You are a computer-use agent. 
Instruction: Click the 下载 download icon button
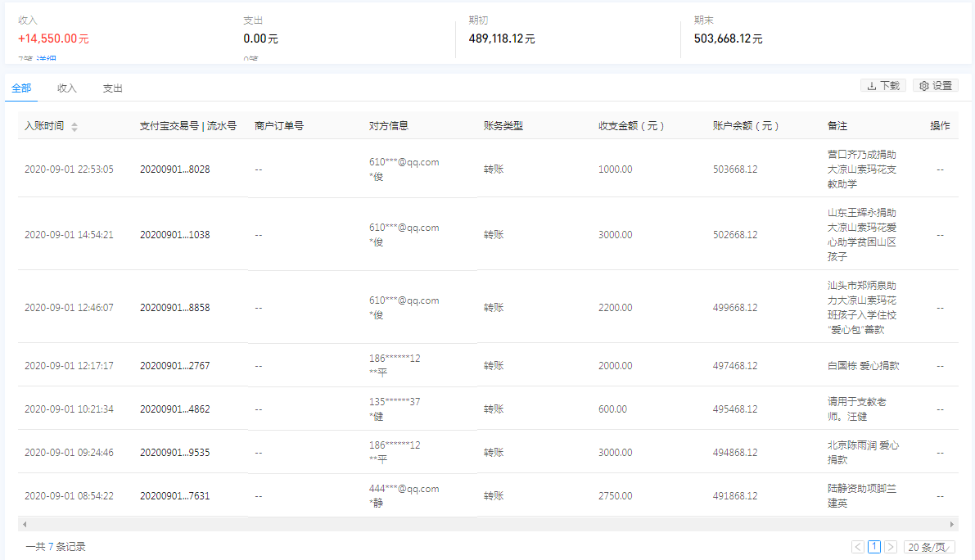point(883,86)
